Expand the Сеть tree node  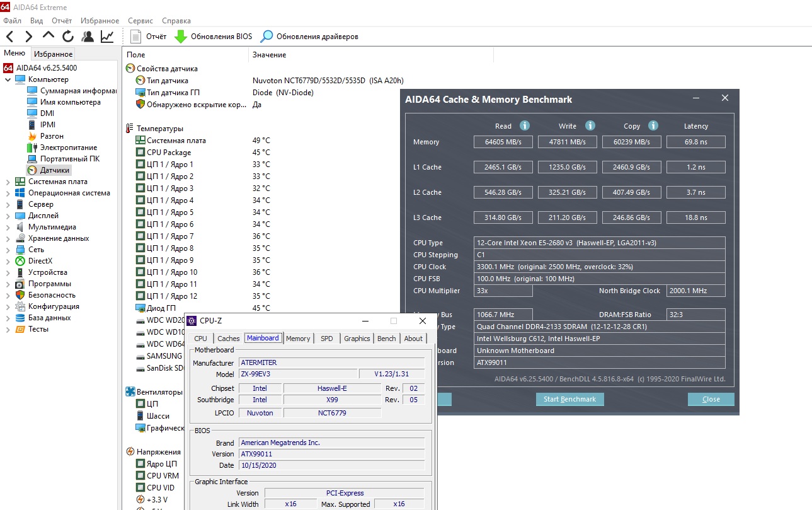[8, 250]
